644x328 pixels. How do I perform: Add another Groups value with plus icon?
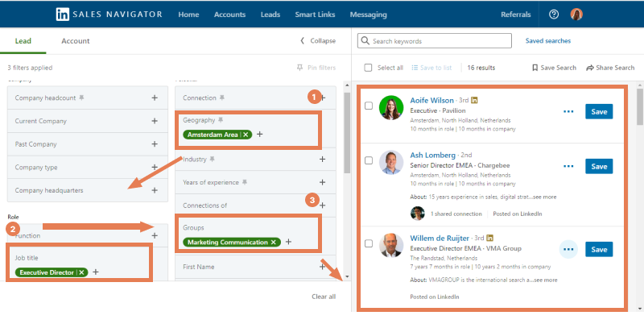pos(288,242)
